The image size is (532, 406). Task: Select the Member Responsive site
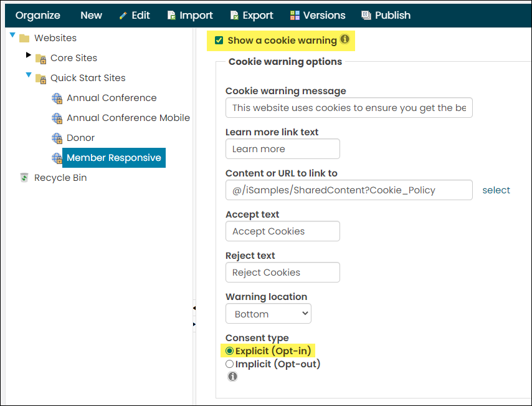113,158
